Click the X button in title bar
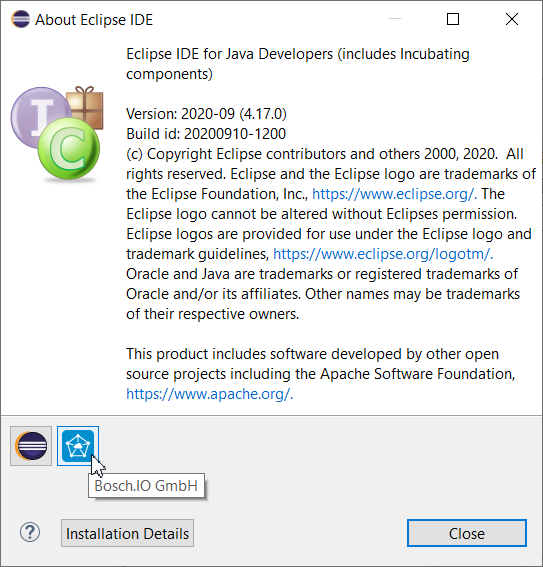 (512, 19)
